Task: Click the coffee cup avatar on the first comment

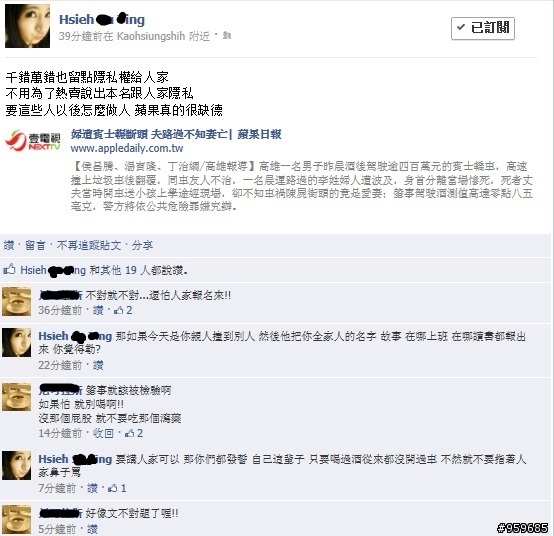Action: (17, 301)
